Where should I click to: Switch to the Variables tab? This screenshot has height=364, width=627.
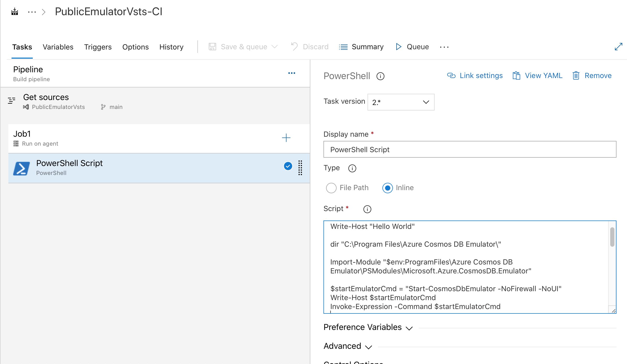(58, 47)
